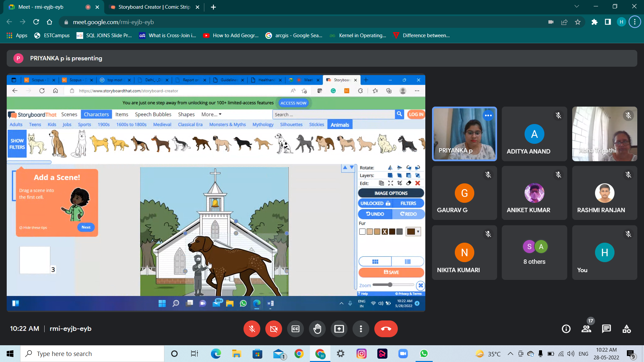Open Chrome tab search chevron
Image resolution: width=644 pixels, height=362 pixels.
pyautogui.click(x=577, y=6)
